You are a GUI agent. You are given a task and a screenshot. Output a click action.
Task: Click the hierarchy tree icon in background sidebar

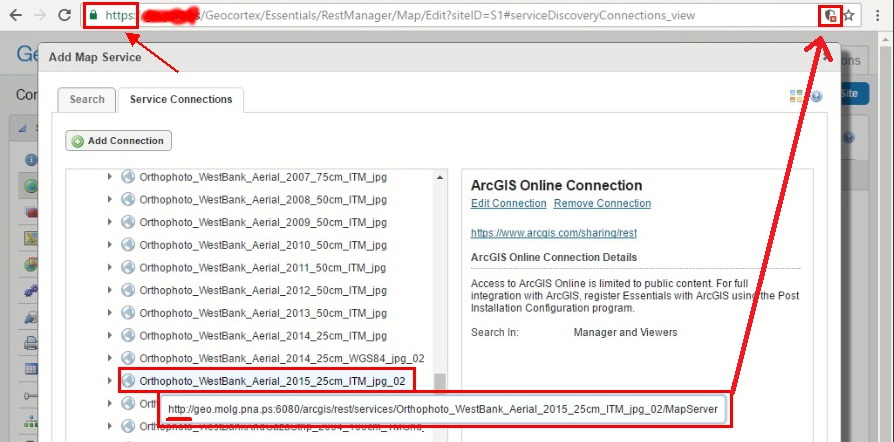(x=31, y=422)
